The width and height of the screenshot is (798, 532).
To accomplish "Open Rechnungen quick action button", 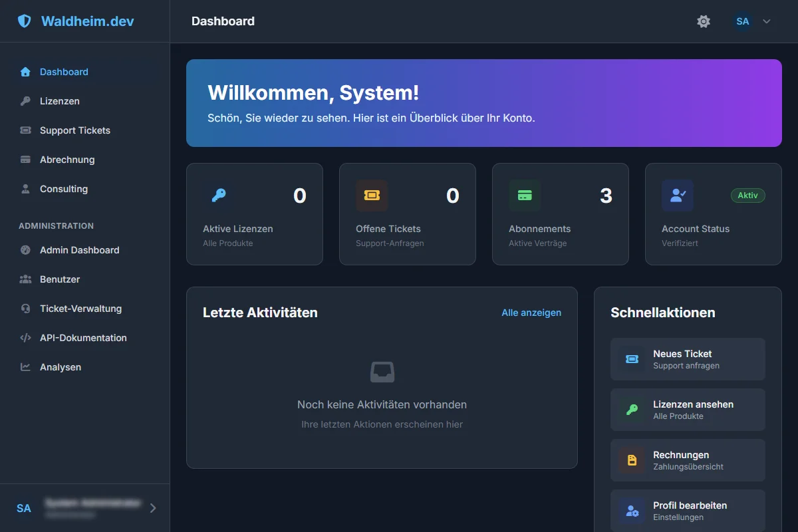I will tap(688, 460).
